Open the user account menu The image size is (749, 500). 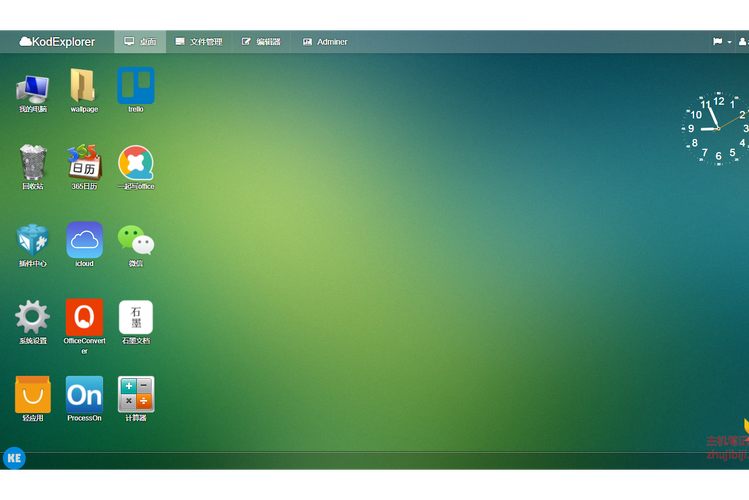742,42
